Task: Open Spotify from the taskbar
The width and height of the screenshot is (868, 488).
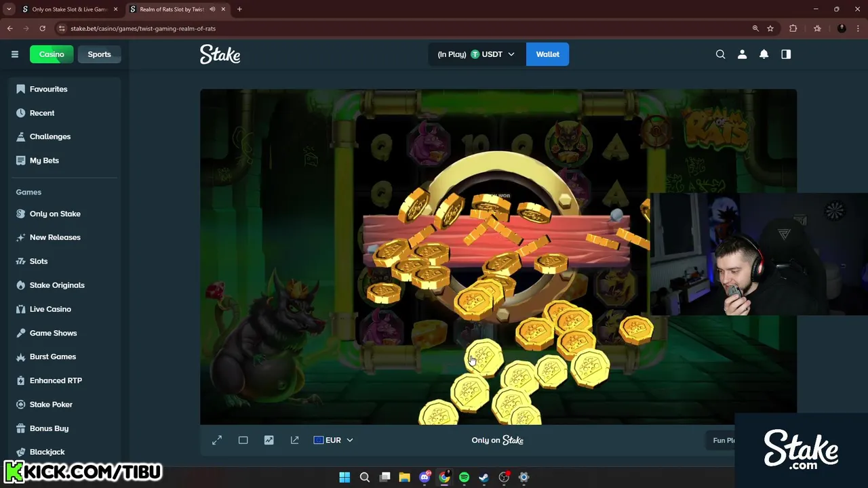Action: click(x=464, y=477)
